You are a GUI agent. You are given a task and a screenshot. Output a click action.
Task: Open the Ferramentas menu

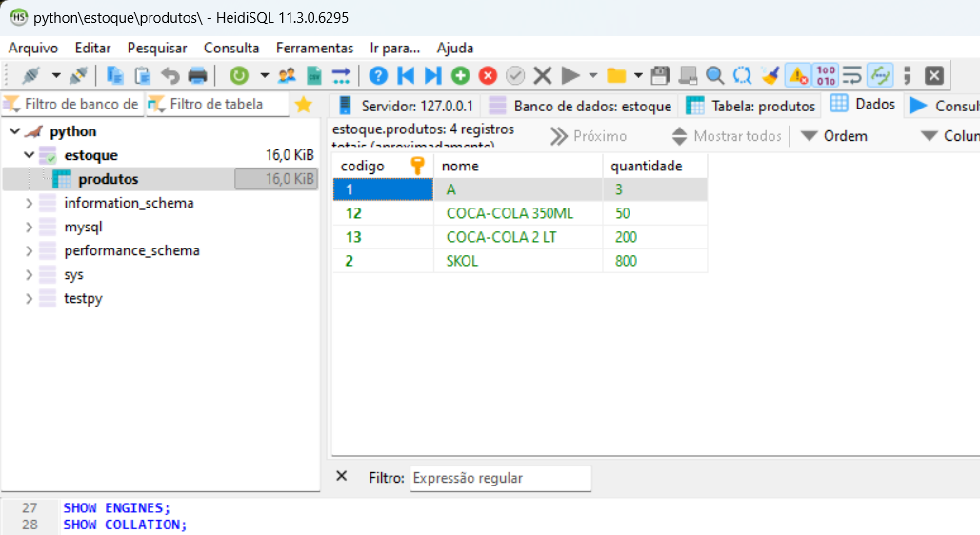point(314,49)
